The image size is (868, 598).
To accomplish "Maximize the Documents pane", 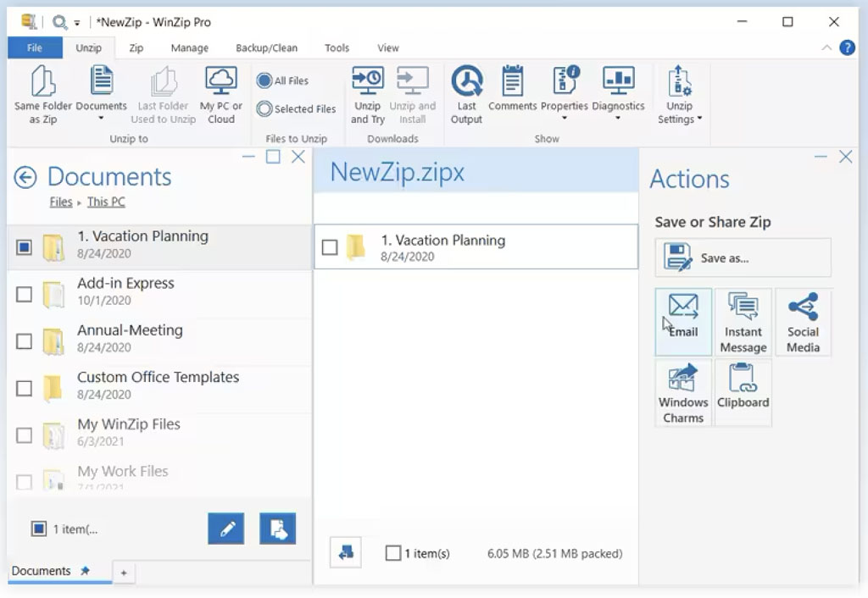I will tap(273, 157).
